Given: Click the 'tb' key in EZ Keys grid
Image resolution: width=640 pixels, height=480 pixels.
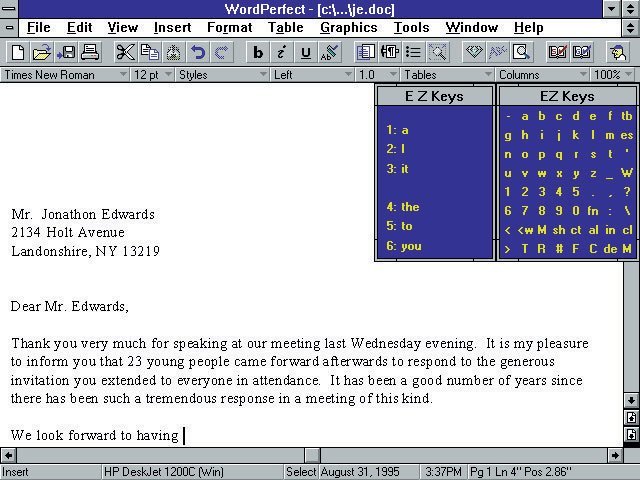Looking at the screenshot, I should tap(627, 116).
